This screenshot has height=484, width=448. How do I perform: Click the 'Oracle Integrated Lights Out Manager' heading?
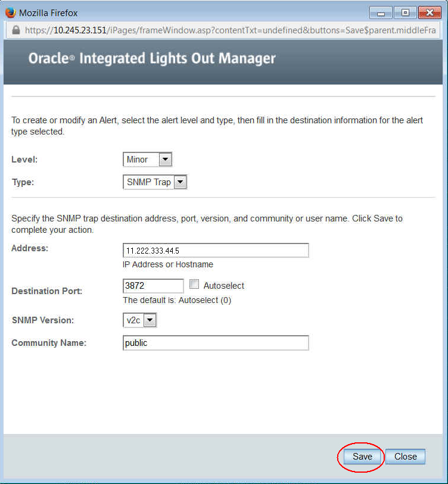152,58
